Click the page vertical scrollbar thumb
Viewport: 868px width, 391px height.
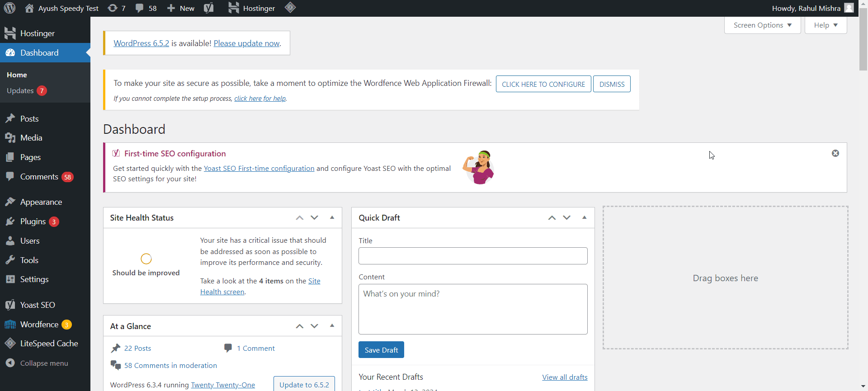[x=863, y=40]
